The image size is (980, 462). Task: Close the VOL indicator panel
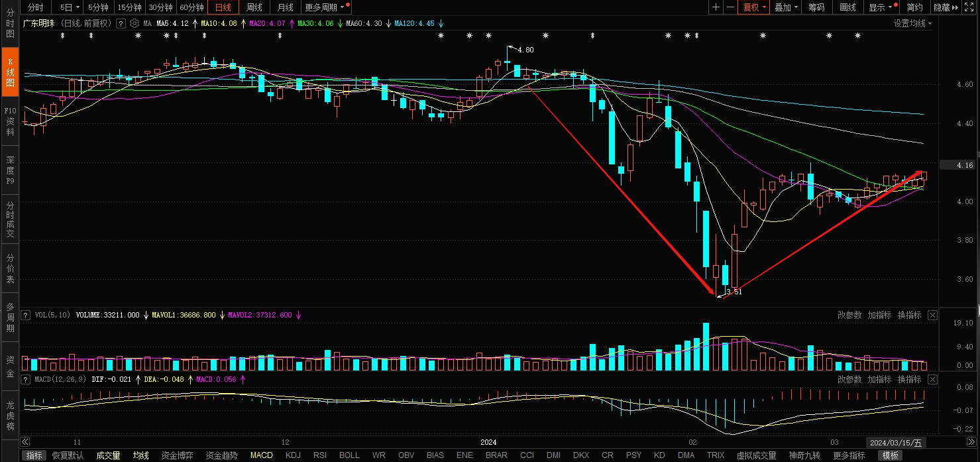pos(932,315)
